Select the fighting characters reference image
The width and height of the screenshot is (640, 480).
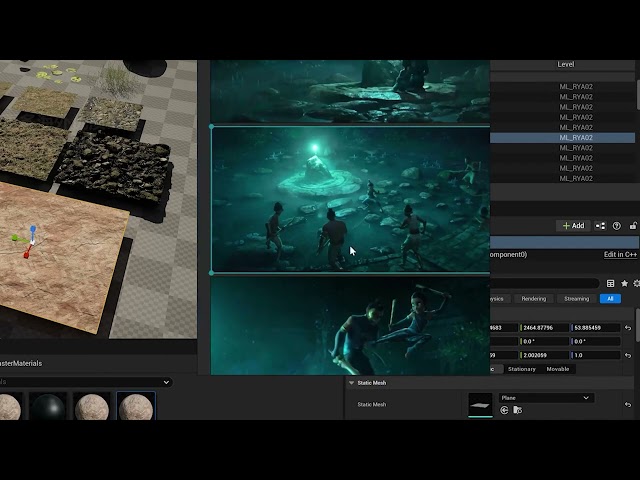[x=350, y=326]
